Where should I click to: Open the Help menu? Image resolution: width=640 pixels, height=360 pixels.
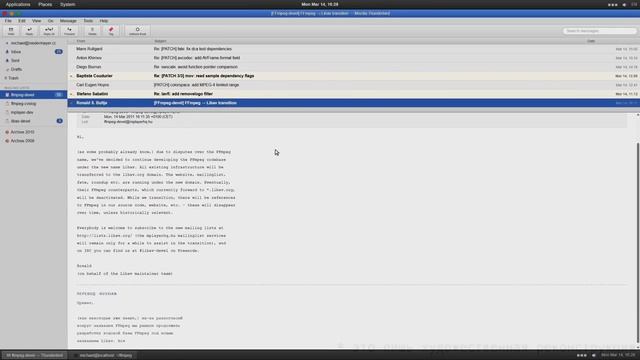(x=104, y=21)
